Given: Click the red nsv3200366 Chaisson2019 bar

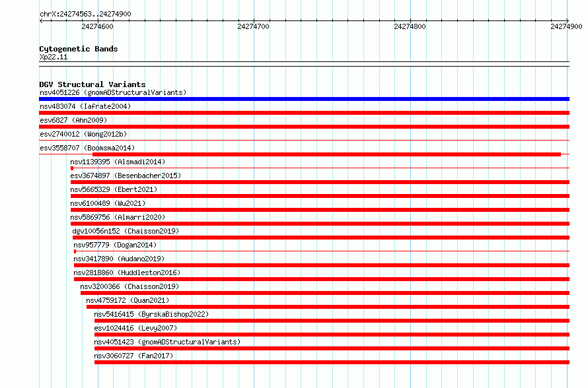Looking at the screenshot, I should pyautogui.click(x=325, y=293).
